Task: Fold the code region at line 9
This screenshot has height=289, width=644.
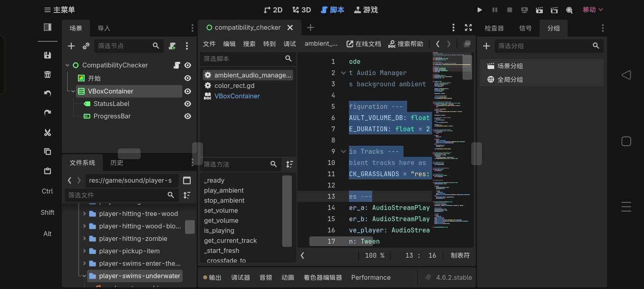Action: (343, 151)
